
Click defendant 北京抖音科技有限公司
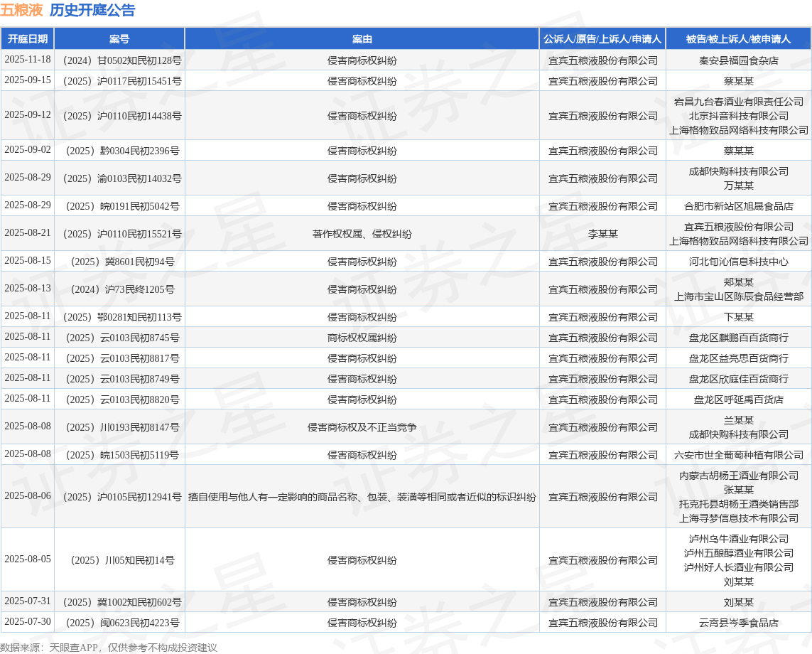(x=738, y=116)
